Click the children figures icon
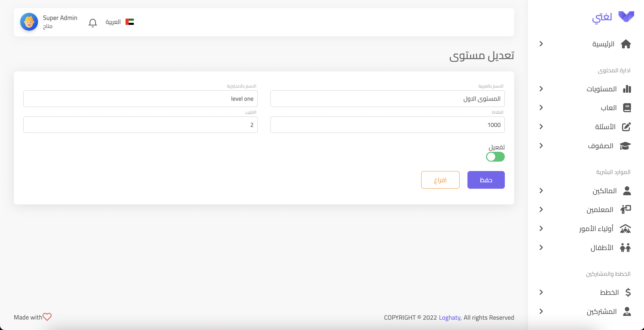This screenshot has height=330, width=644. point(625,248)
